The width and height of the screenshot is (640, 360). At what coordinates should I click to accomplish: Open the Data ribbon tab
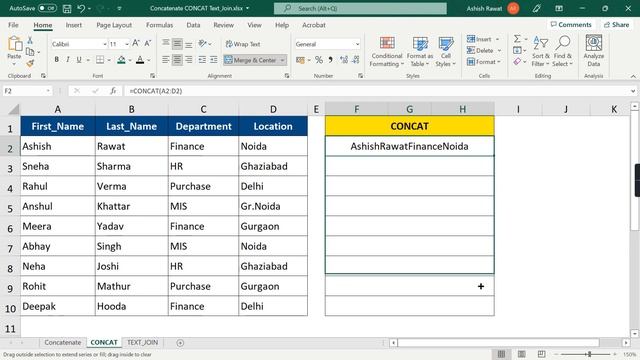coord(193,25)
